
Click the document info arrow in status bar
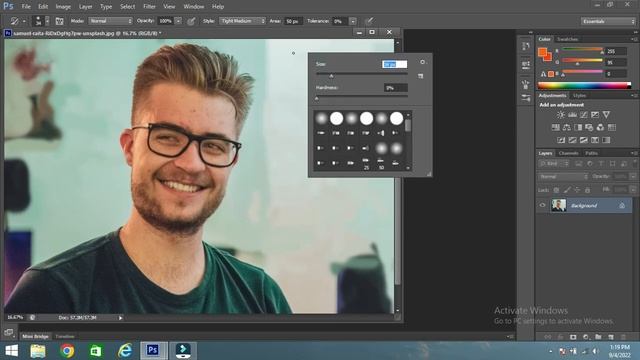pos(120,318)
